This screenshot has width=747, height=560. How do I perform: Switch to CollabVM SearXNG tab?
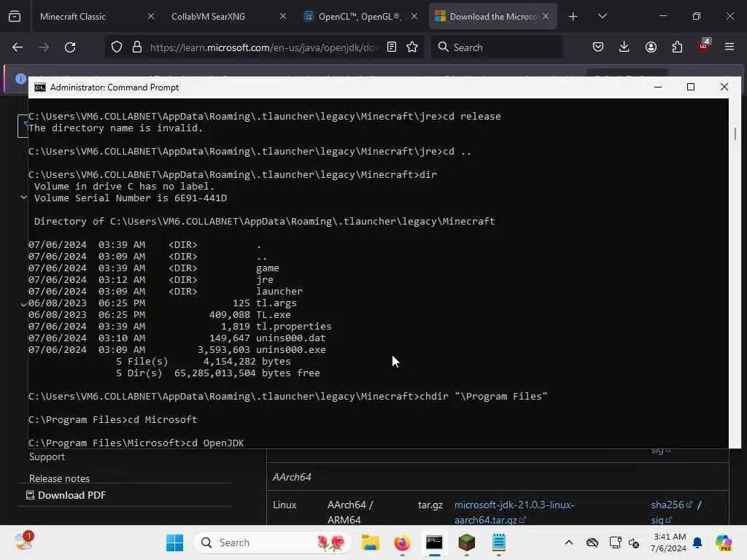tap(228, 17)
